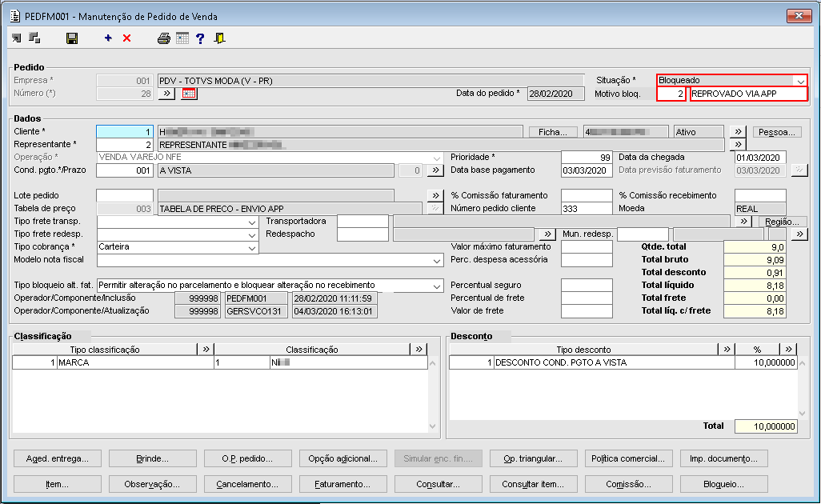Click the Bloqueio... button

(723, 484)
